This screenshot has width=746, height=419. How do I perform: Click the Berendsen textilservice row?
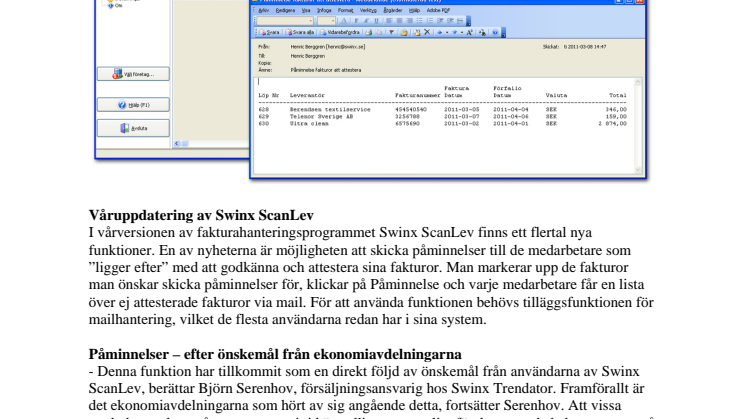click(442, 109)
